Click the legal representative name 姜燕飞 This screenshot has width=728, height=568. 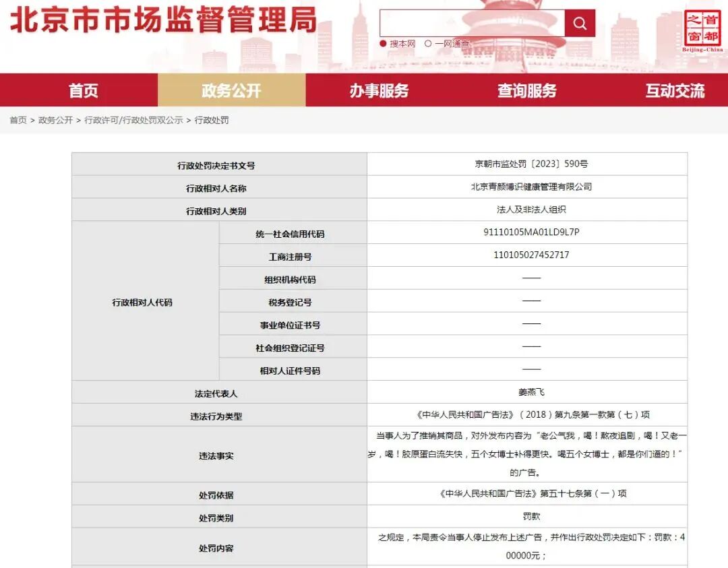(x=532, y=392)
